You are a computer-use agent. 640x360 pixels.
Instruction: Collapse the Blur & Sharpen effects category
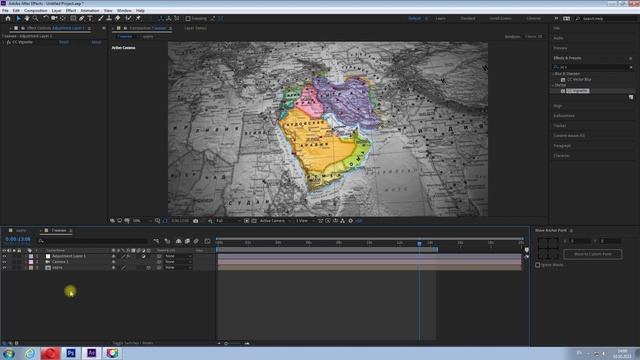pos(553,74)
